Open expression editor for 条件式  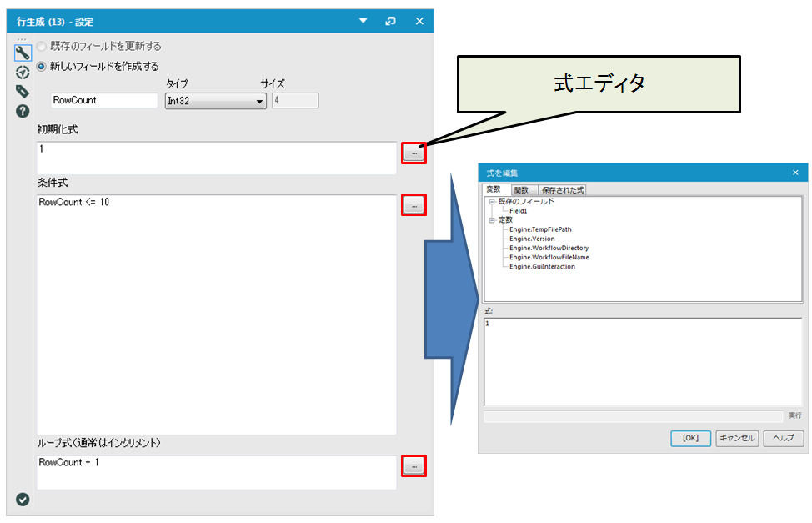pyautogui.click(x=414, y=205)
